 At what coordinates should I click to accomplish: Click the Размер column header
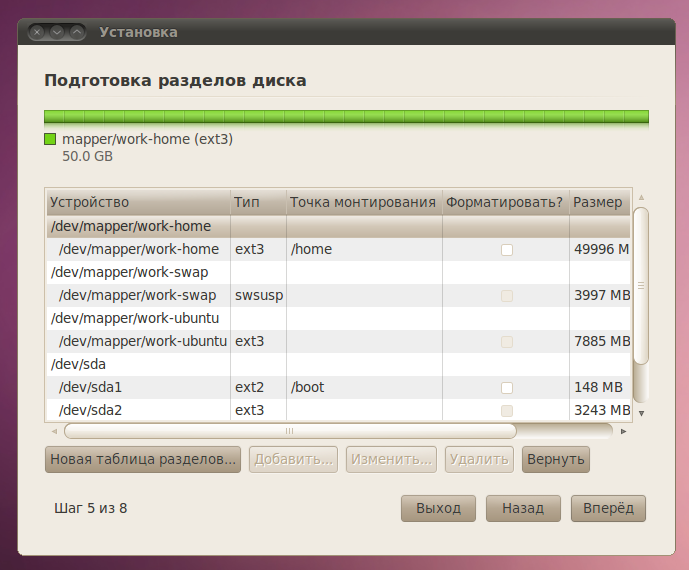tap(598, 202)
